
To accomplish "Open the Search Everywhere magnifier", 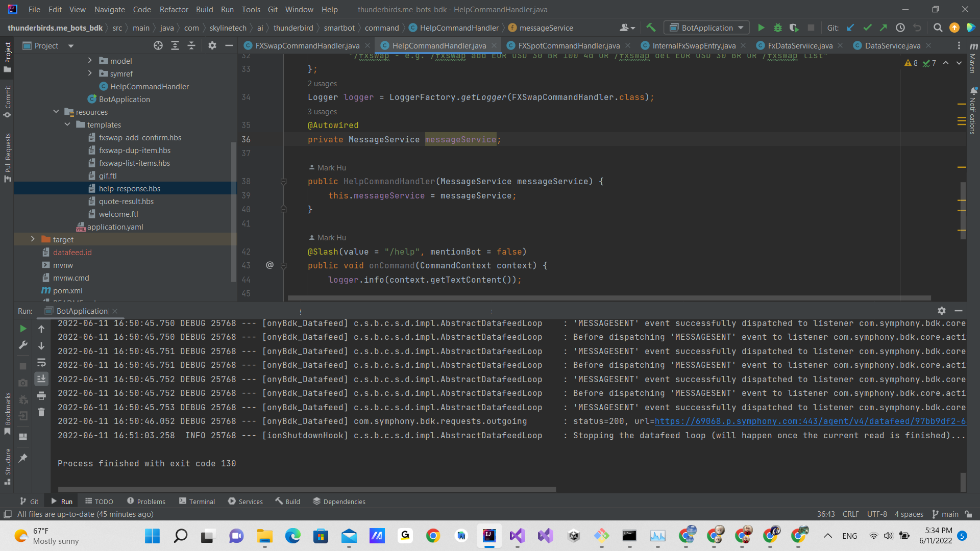I will pos(938,28).
